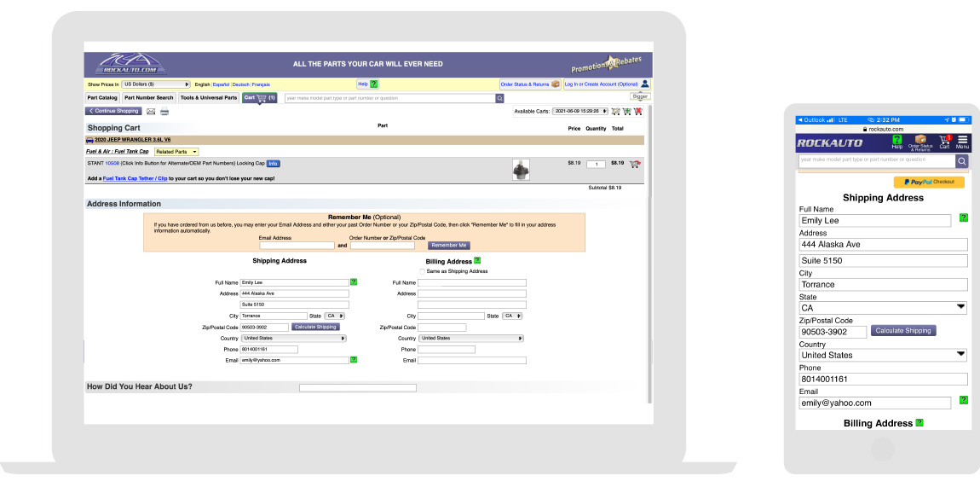Select the Cart (1) tab
This screenshot has width=980, height=493.
point(259,97)
